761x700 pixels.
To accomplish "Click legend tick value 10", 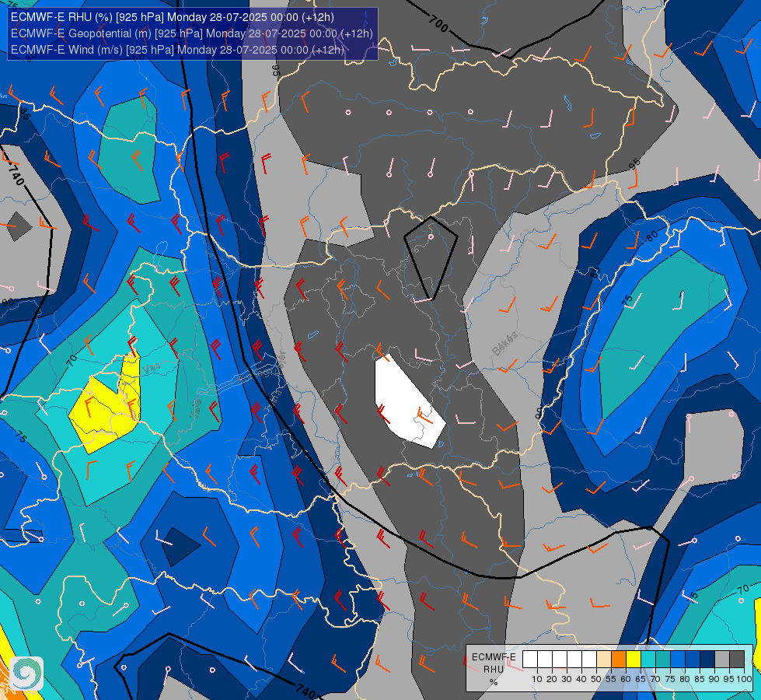I will click(x=537, y=679).
